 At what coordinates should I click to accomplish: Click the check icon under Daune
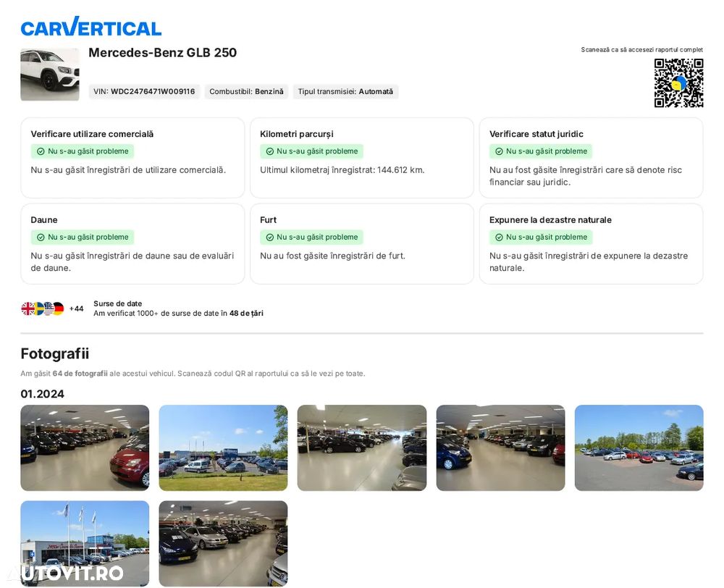[41, 238]
